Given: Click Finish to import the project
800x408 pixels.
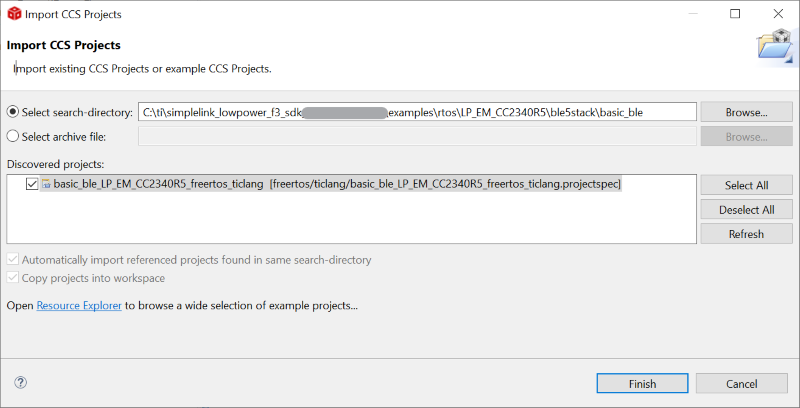Looking at the screenshot, I should point(642,384).
